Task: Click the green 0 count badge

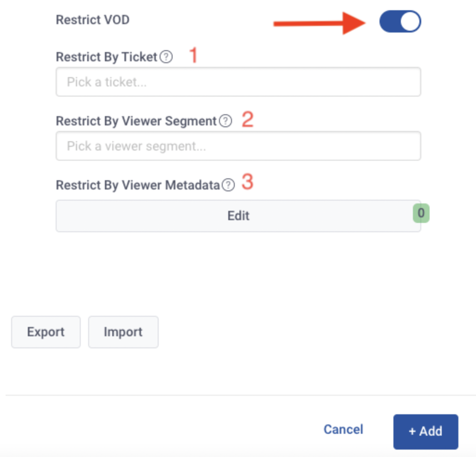Action: point(421,213)
